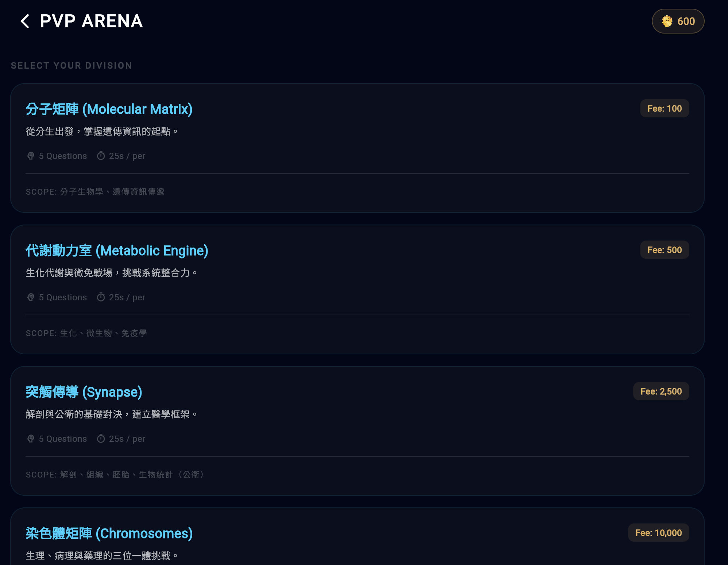Screen dimensions: 728x565
Task: Click the Fee: 2,500 badge
Action: (x=661, y=391)
